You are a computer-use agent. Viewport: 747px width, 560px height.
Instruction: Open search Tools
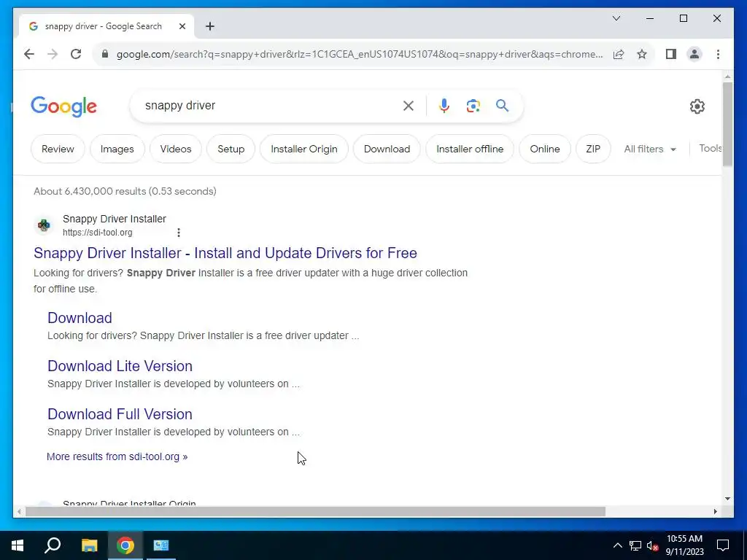pos(710,149)
